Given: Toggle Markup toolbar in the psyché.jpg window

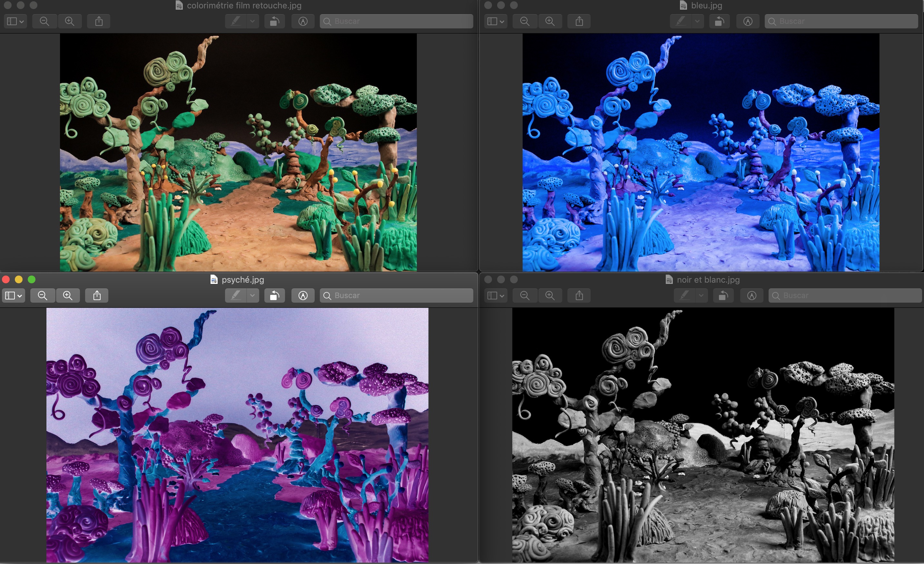Looking at the screenshot, I should click(x=303, y=296).
